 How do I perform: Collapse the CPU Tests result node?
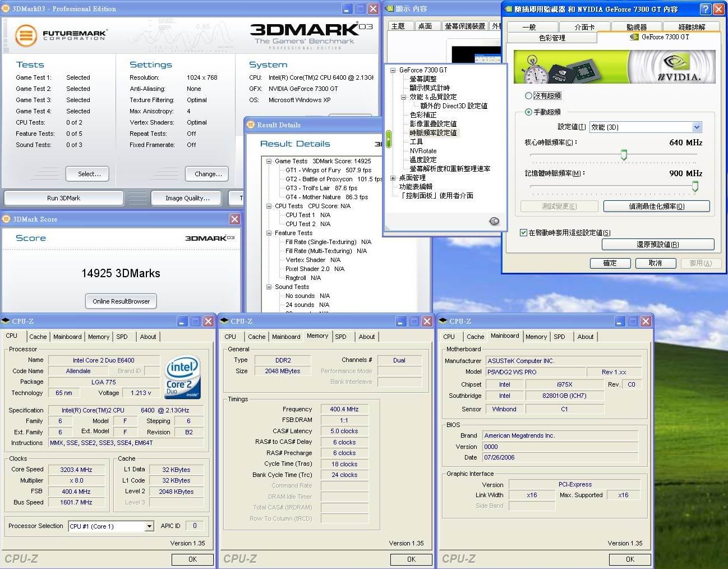269,206
